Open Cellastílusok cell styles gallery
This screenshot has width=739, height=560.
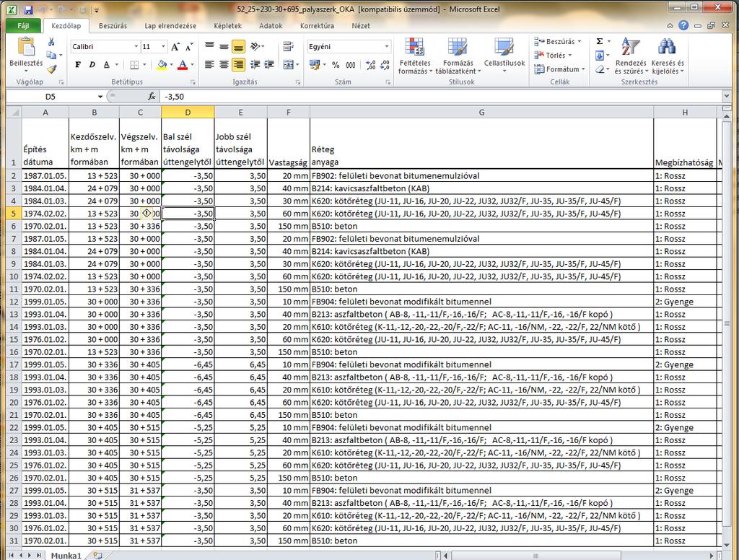(x=504, y=56)
